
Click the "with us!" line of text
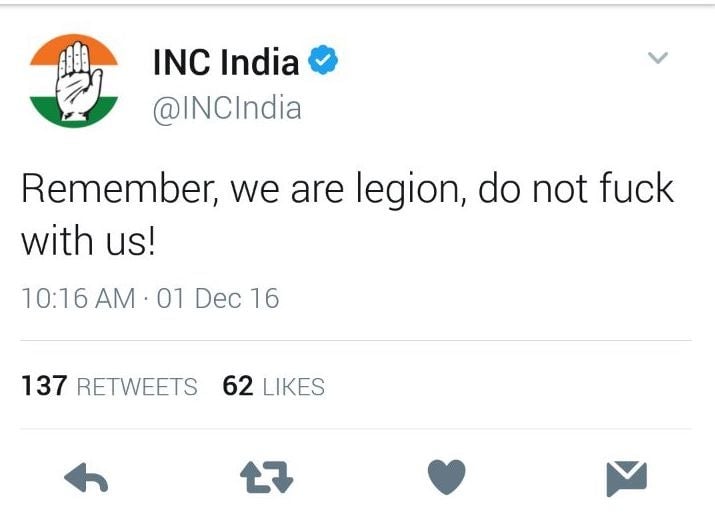pos(88,240)
